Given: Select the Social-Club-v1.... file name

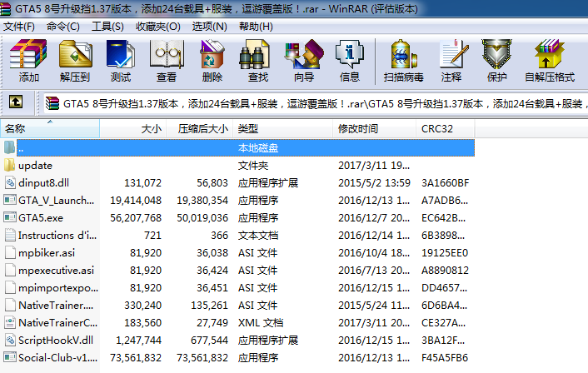Looking at the screenshot, I should 57,358.
